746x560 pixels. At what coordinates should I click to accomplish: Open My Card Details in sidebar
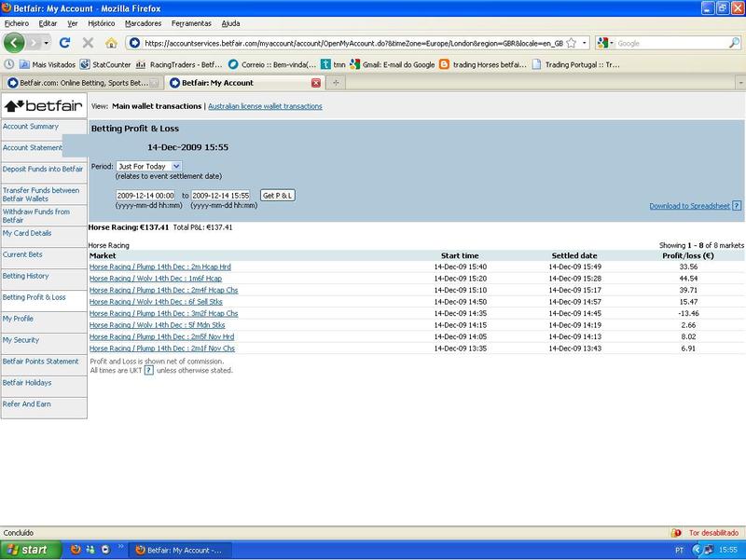point(27,234)
